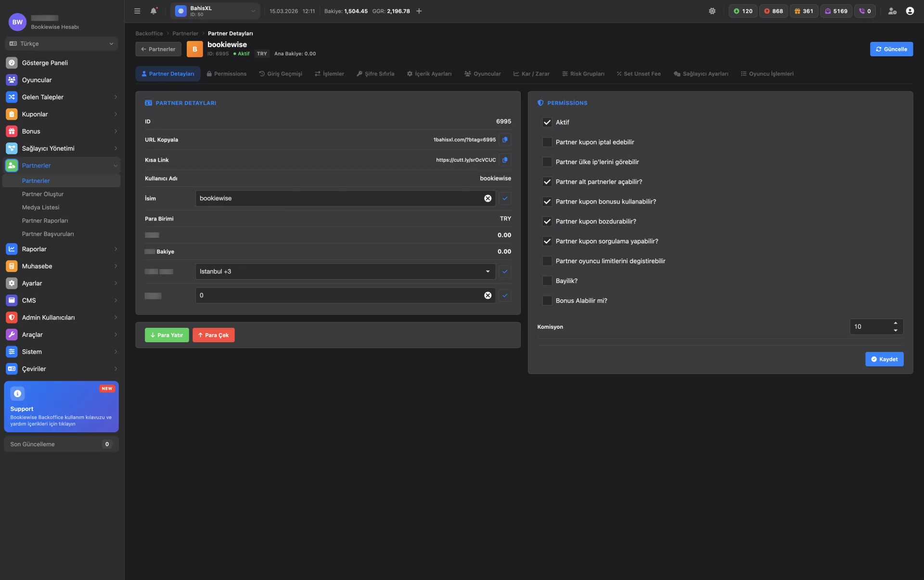Toggle the Bayilik? checkbox

coord(547,281)
